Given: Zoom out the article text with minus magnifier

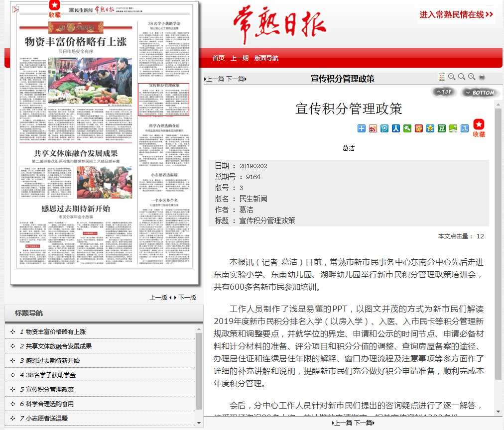Looking at the screenshot, I should [472, 77].
